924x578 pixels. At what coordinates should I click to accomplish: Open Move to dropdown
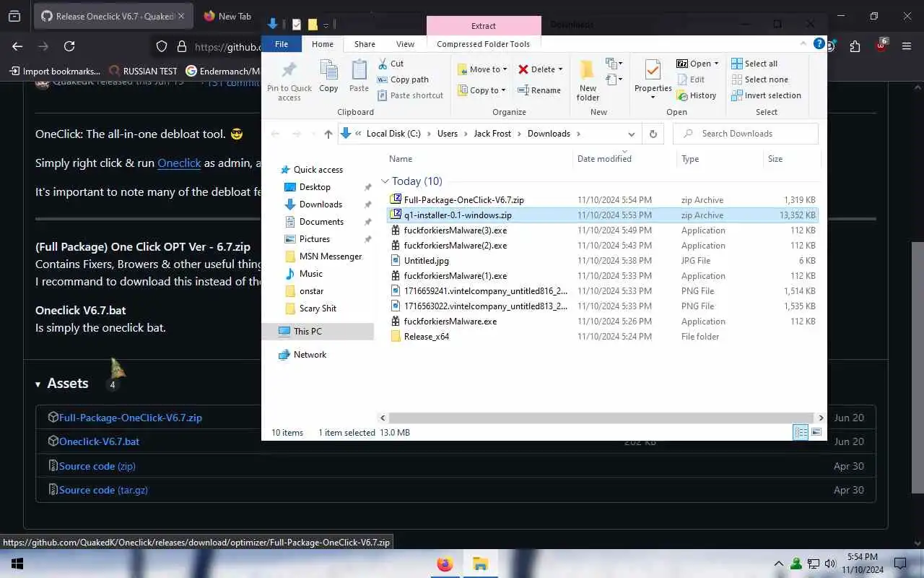pyautogui.click(x=482, y=69)
